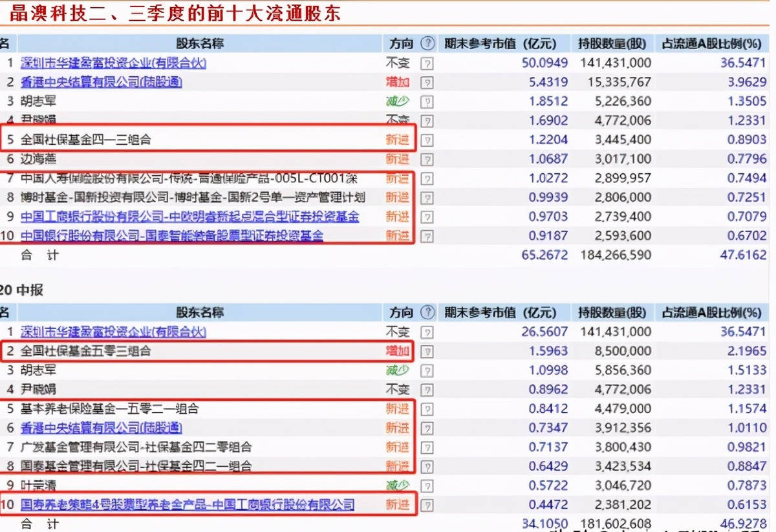The image size is (776, 532).
Task: Open 香港中央结算有限公司 link in the 0.7347 row
Action: (x=102, y=428)
